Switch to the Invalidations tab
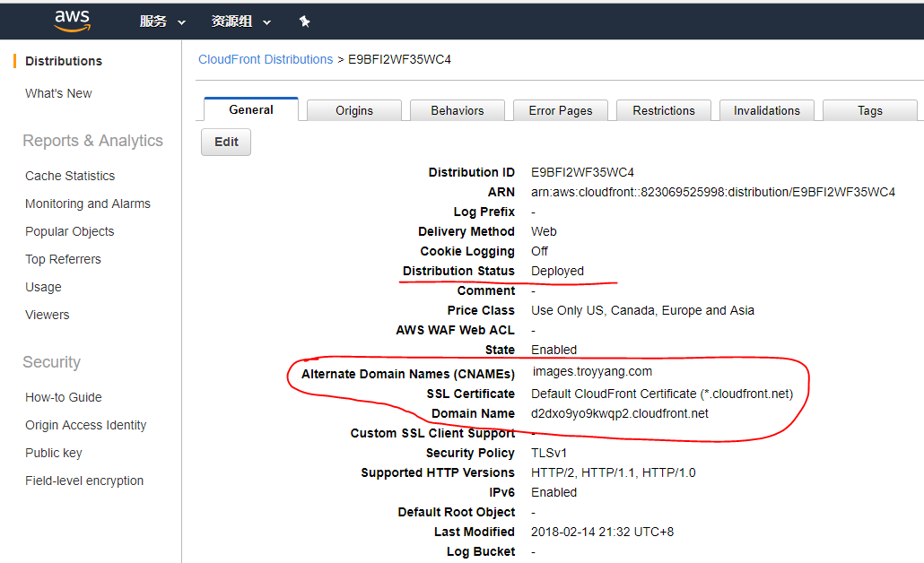 767,110
